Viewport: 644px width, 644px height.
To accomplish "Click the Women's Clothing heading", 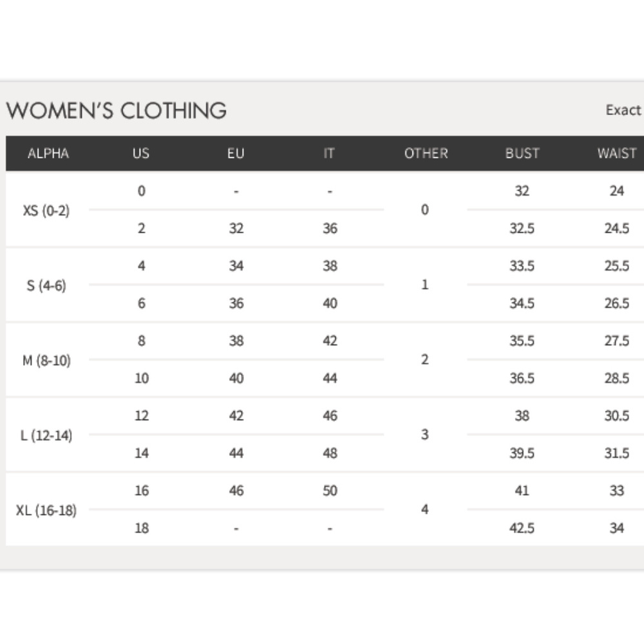I will click(117, 111).
